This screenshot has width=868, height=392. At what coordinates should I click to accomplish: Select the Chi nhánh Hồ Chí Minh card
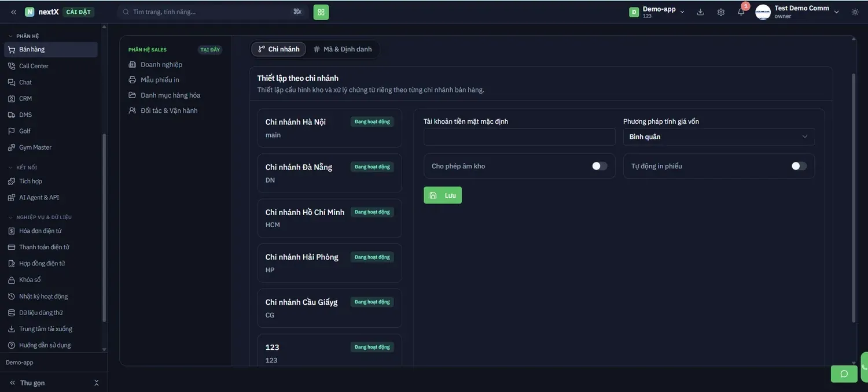[330, 218]
